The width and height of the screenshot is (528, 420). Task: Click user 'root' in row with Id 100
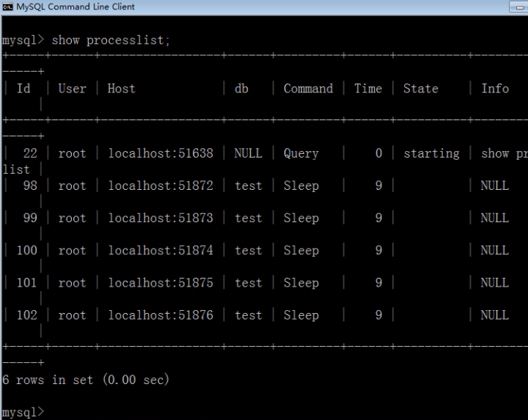pyautogui.click(x=72, y=251)
